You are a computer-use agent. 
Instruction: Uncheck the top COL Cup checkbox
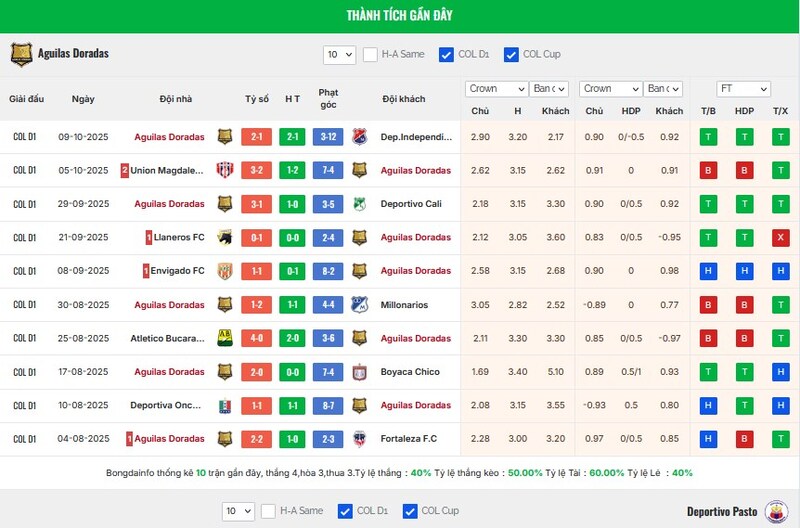(x=511, y=54)
